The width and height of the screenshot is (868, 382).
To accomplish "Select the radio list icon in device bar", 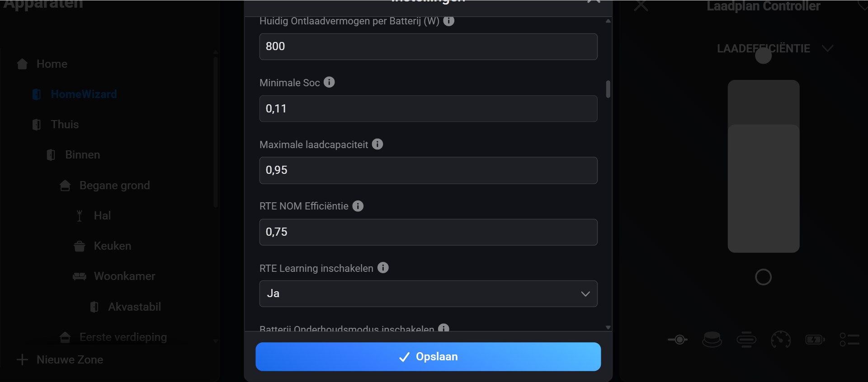I will (x=849, y=340).
